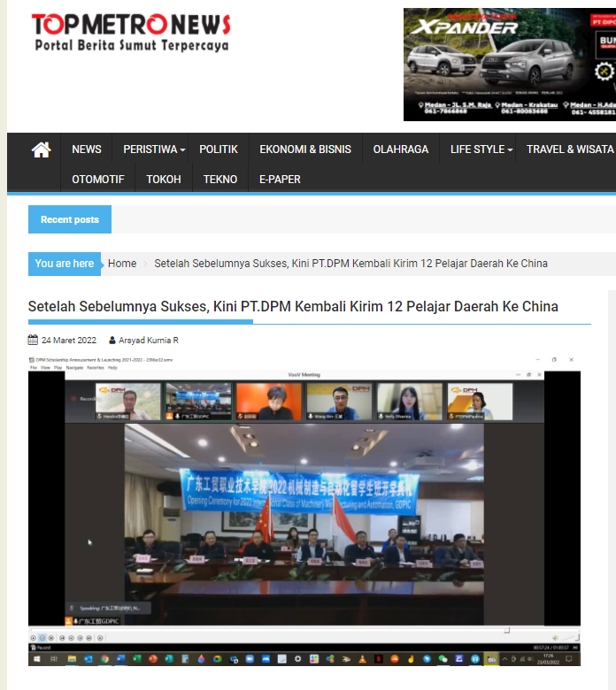Screen dimensions: 616x690
Task: Click the Top Metro News logo
Action: 131,33
